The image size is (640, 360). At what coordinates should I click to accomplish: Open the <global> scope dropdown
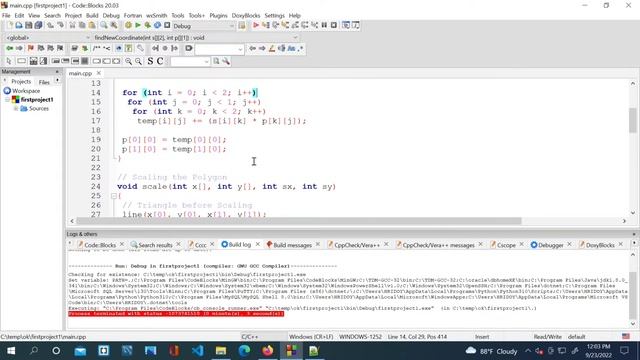[x=87, y=38]
